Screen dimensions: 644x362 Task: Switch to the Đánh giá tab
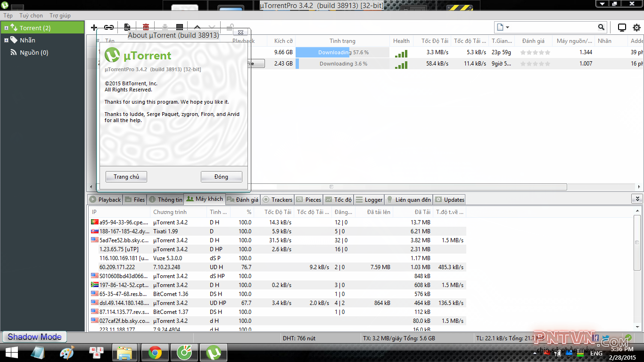(x=242, y=199)
